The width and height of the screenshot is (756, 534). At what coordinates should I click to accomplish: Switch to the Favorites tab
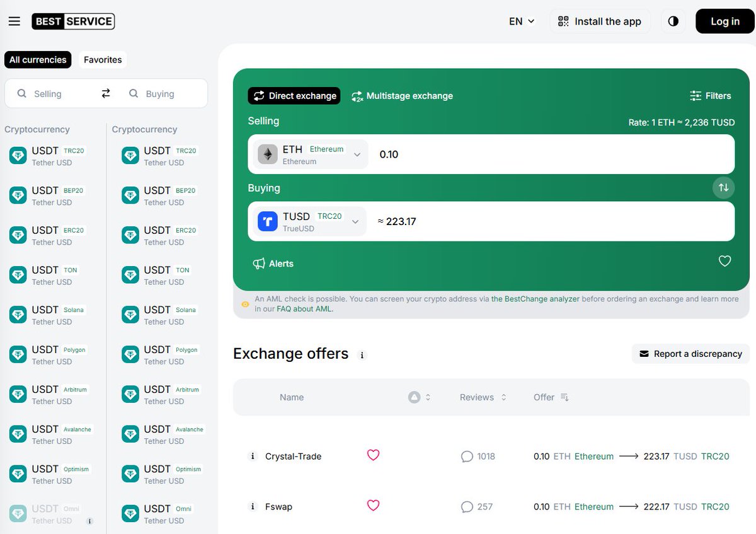coord(103,60)
